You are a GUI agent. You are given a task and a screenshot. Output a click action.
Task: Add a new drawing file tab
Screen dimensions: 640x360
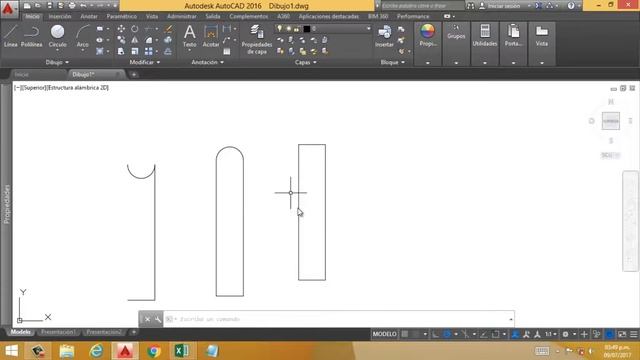tap(134, 75)
